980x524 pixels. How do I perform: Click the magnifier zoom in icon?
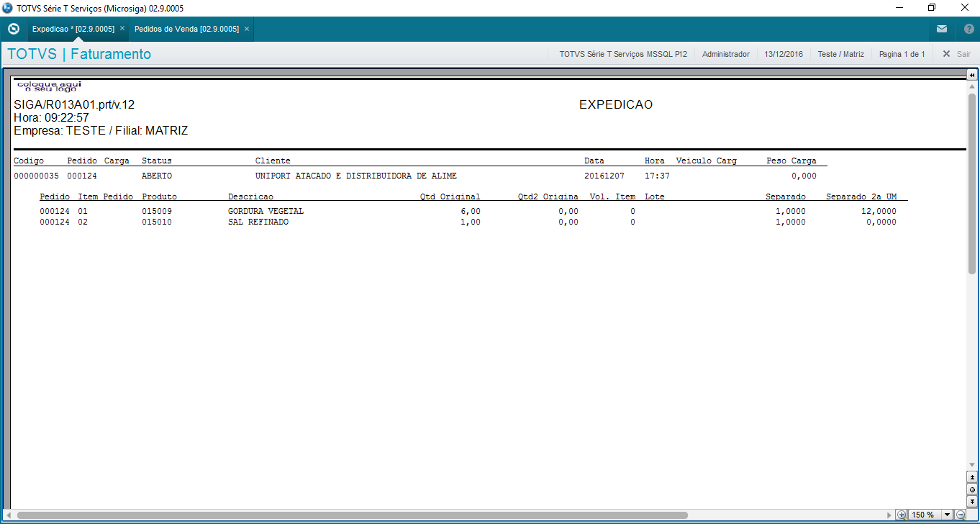pyautogui.click(x=902, y=515)
